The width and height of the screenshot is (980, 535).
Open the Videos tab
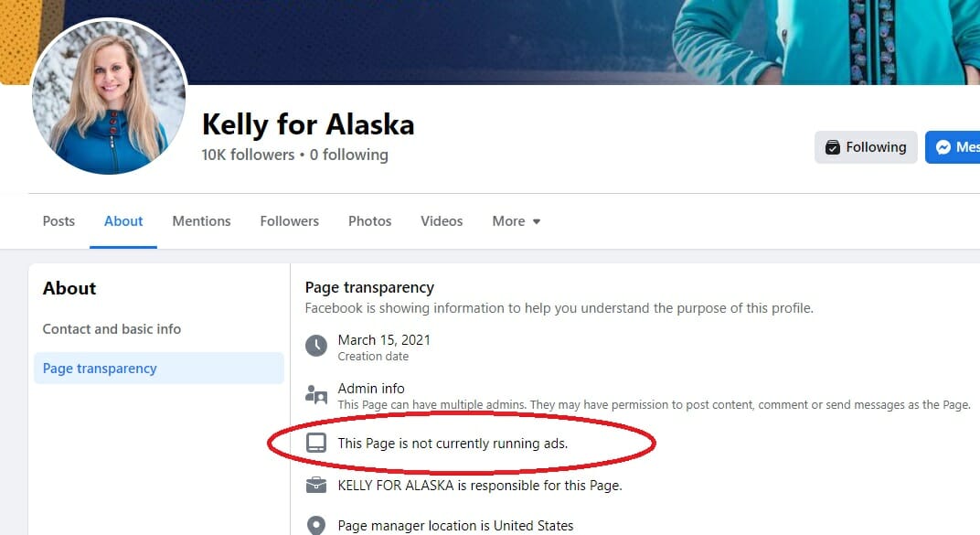tap(442, 221)
